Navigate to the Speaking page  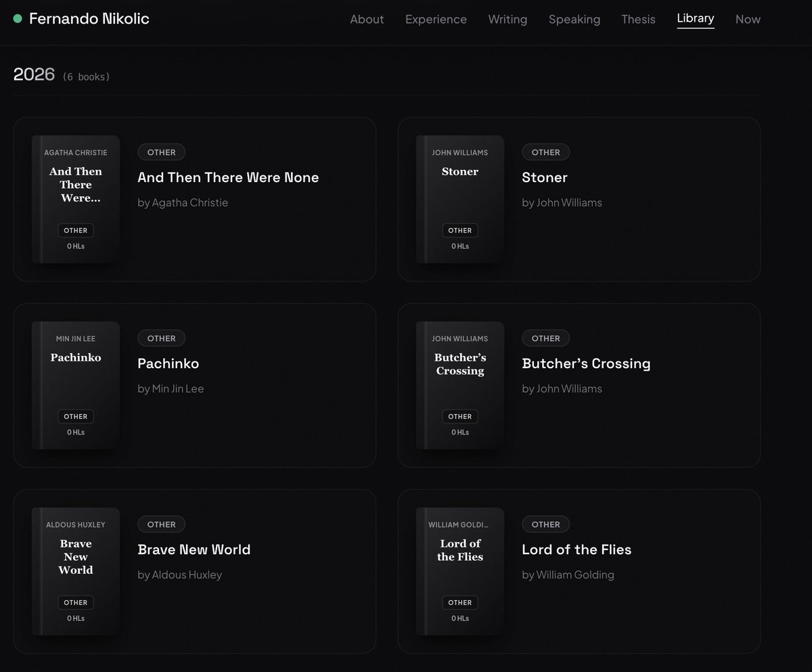click(x=574, y=19)
